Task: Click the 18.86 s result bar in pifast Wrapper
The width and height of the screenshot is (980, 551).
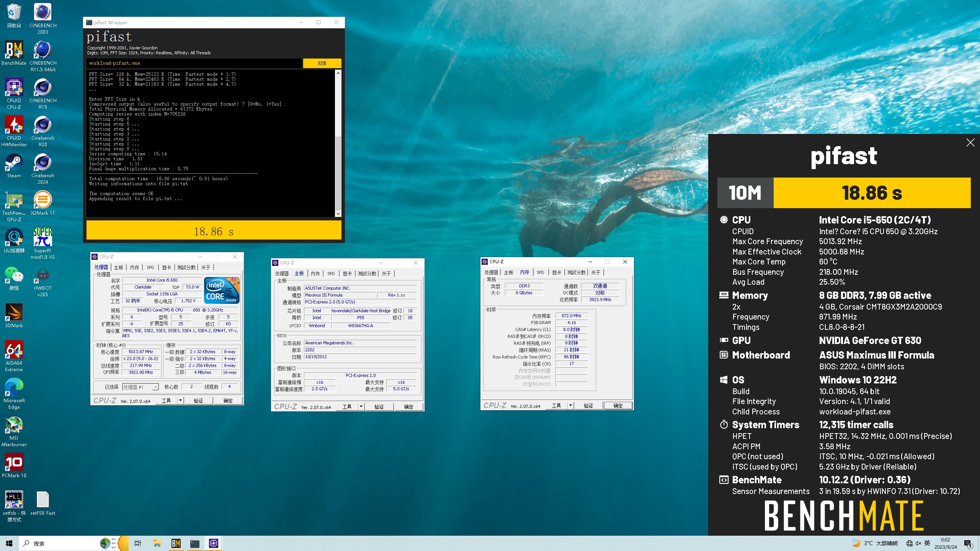Action: [214, 231]
